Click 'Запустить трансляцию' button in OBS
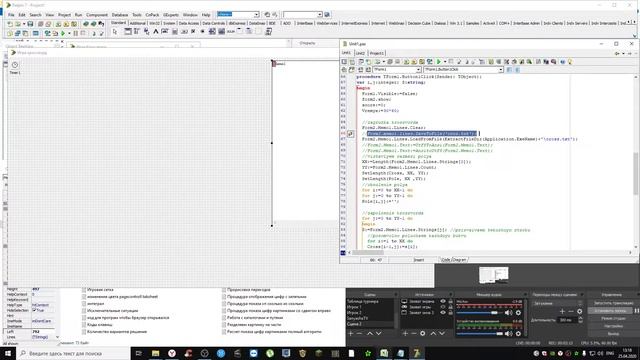This screenshot has width=640, height=360. 613,303
